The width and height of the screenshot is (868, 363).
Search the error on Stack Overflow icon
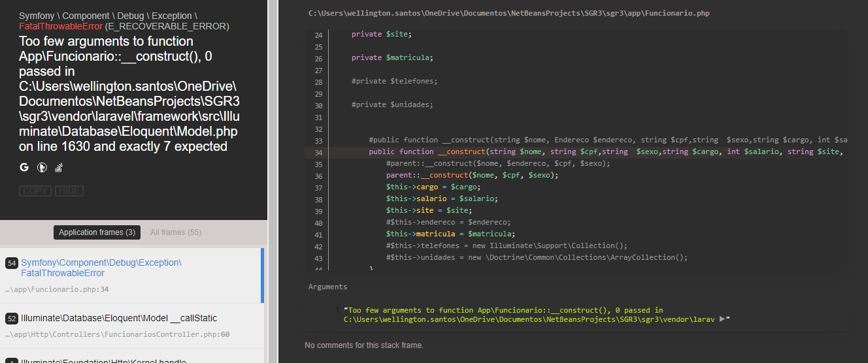(x=58, y=168)
